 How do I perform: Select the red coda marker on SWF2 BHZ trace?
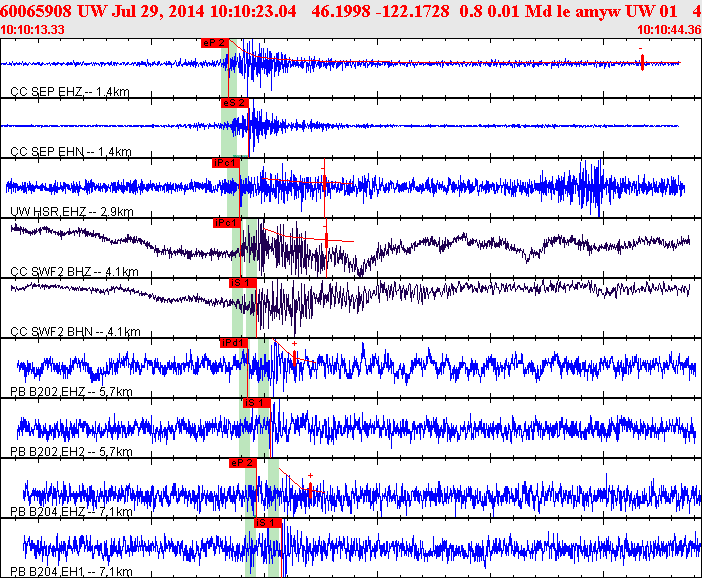tap(326, 240)
